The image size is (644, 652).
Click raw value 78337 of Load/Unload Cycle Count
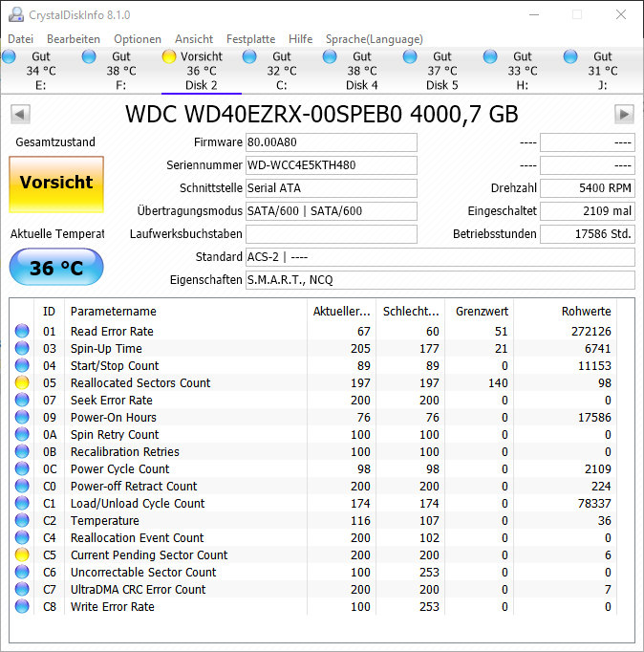tap(594, 503)
